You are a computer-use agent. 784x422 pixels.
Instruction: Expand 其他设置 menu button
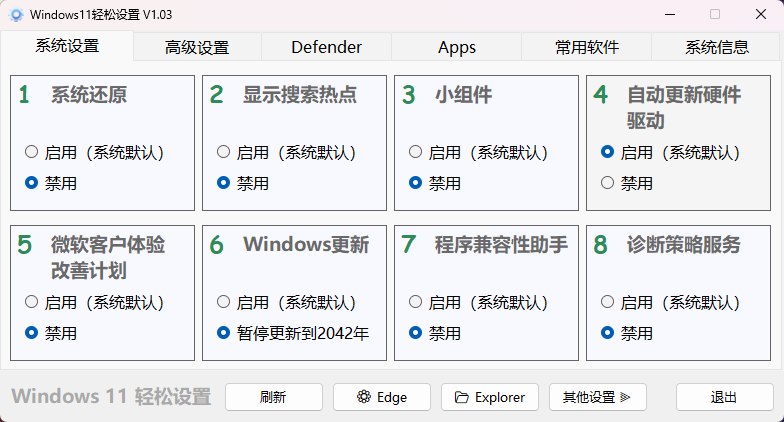pos(598,397)
